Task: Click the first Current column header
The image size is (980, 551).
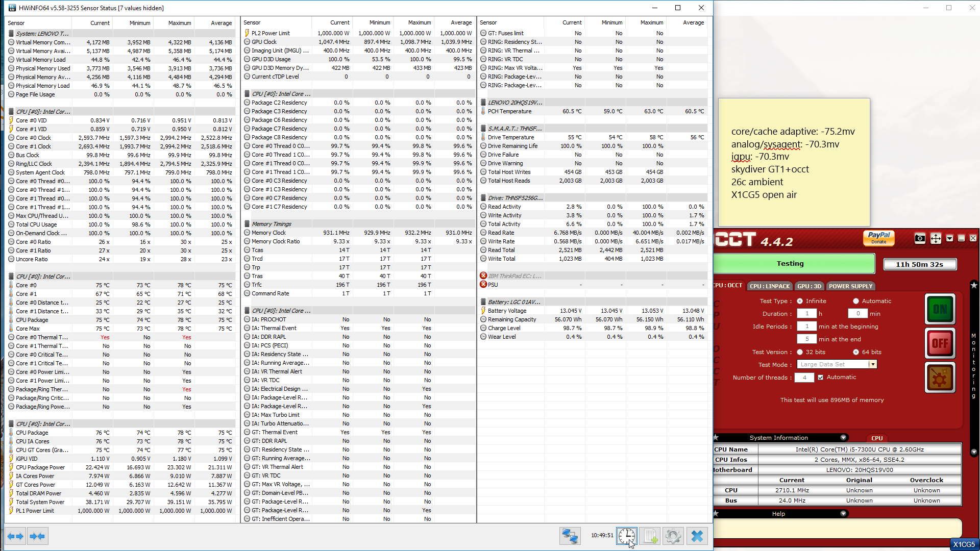Action: pyautogui.click(x=92, y=23)
